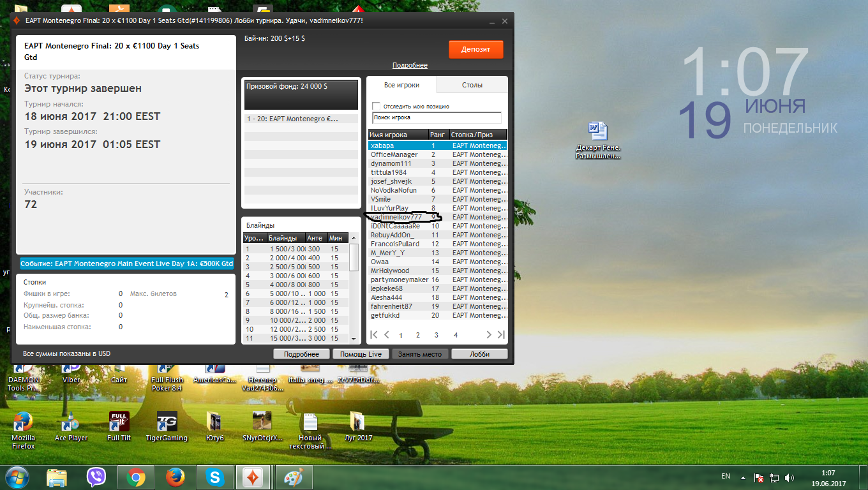This screenshot has height=490, width=868.
Task: Click the Поиск игрока search field
Action: tap(437, 117)
